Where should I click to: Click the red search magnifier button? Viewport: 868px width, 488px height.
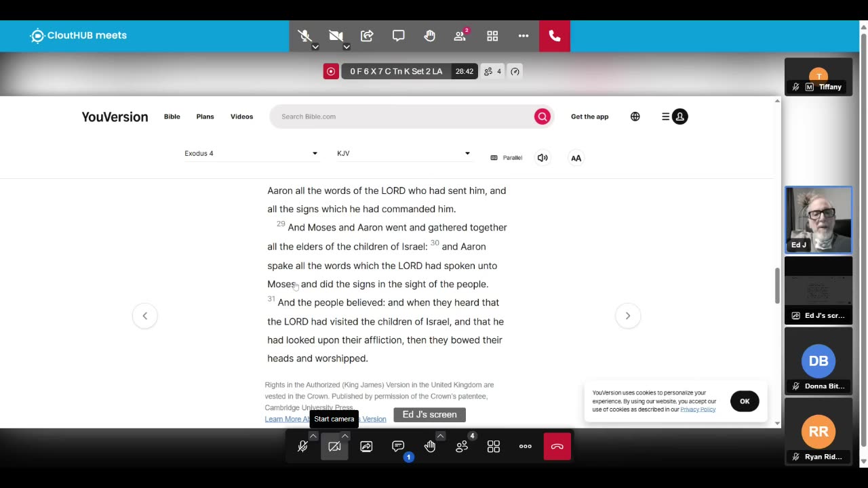pos(542,117)
